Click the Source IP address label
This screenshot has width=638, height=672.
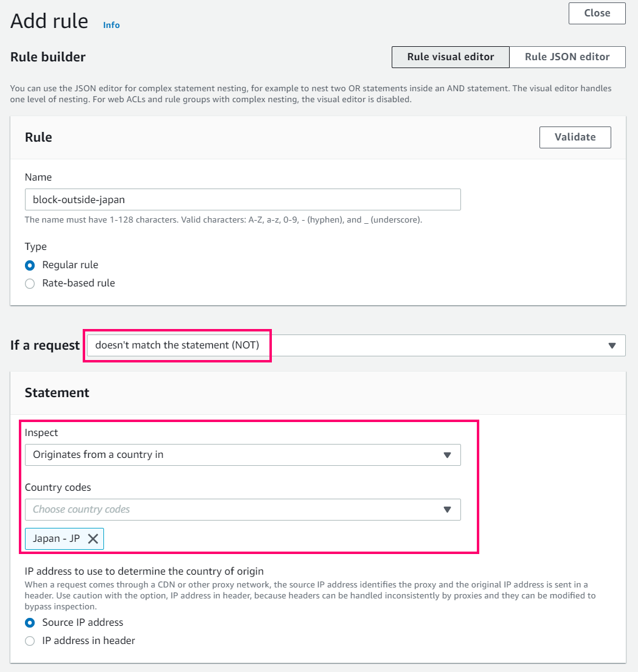coord(83,622)
